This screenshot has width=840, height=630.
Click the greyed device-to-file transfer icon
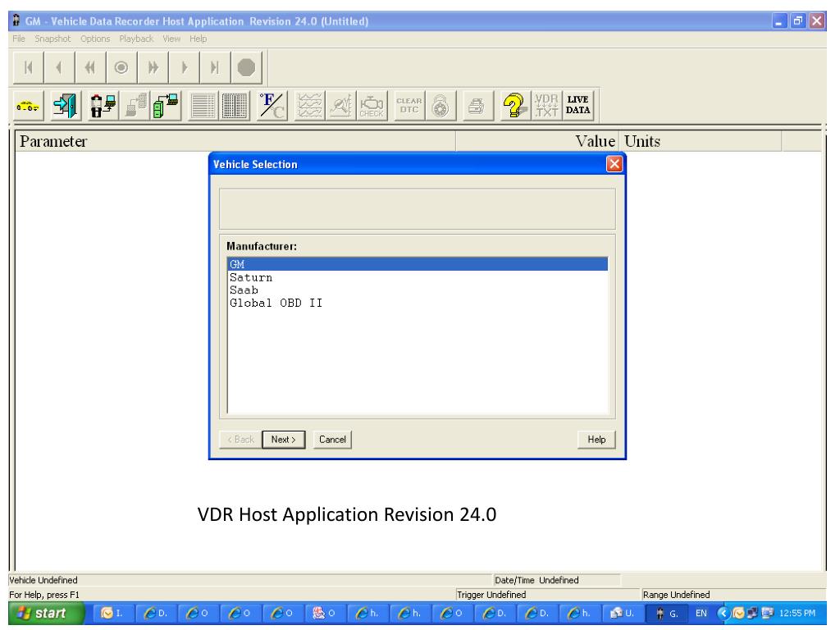click(x=135, y=106)
